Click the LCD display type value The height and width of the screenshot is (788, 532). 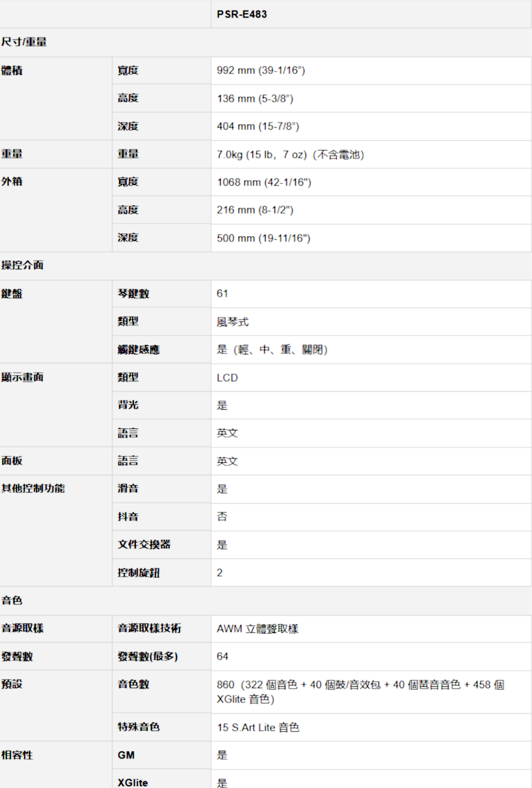(x=227, y=378)
